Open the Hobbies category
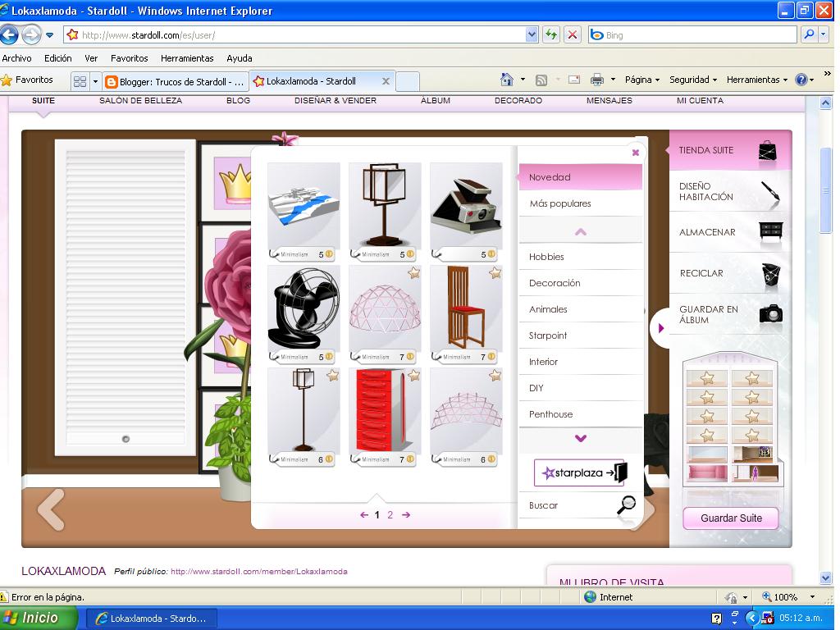The height and width of the screenshot is (630, 840). pyautogui.click(x=581, y=257)
